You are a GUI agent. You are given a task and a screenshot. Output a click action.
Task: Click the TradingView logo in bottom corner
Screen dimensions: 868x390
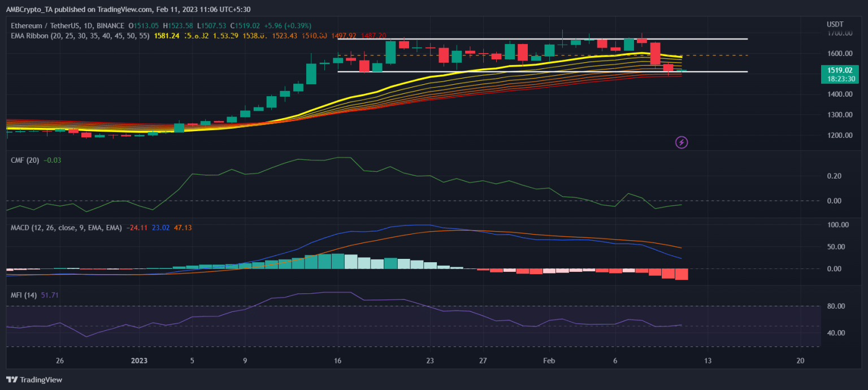[34, 380]
